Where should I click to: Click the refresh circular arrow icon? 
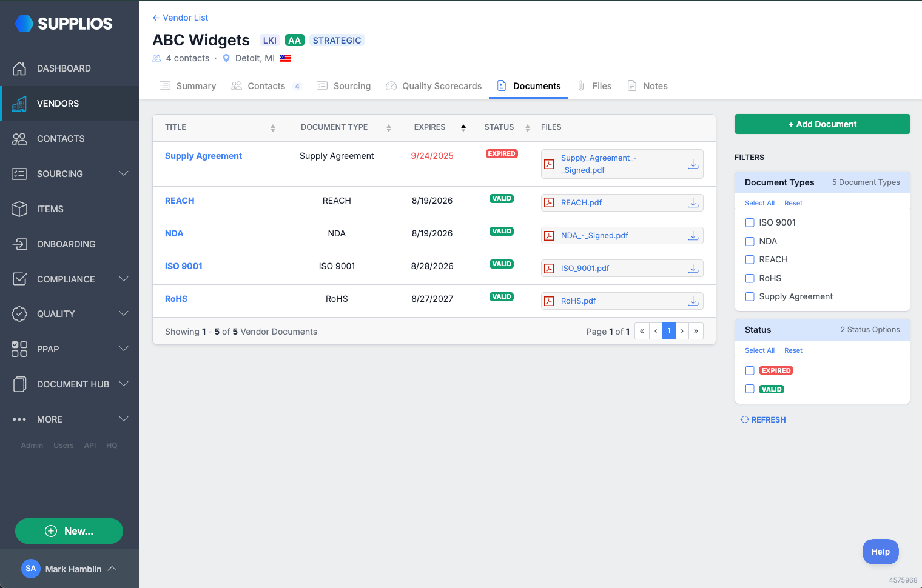click(x=745, y=419)
